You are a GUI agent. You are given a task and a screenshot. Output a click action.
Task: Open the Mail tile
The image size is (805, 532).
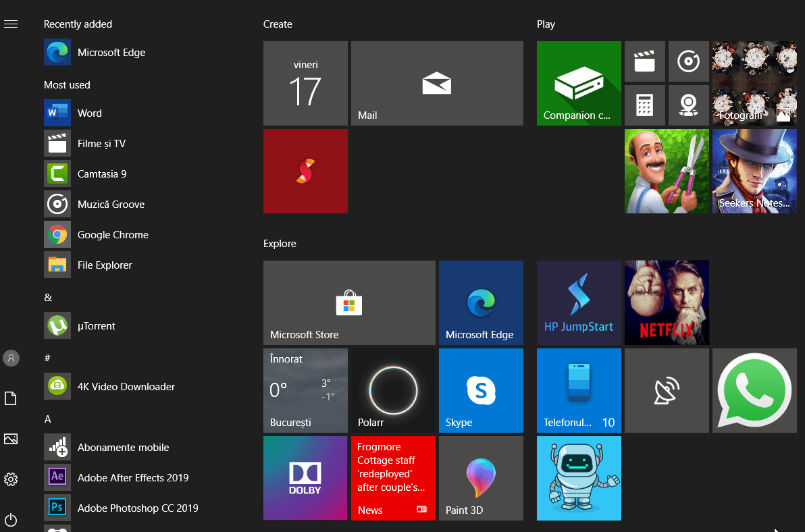point(437,83)
